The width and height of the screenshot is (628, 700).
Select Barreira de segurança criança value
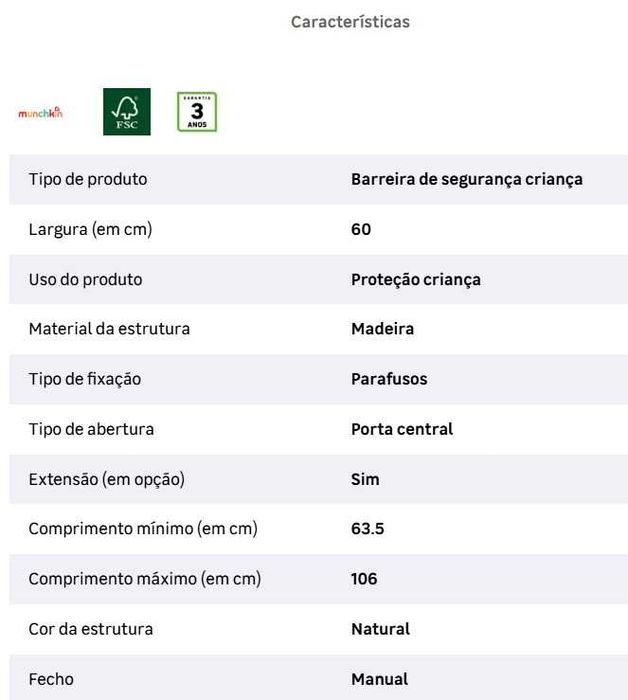point(467,179)
